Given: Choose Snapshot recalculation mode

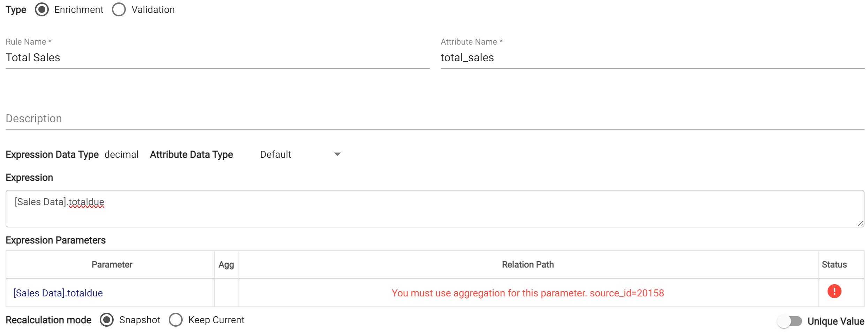Looking at the screenshot, I should point(107,320).
